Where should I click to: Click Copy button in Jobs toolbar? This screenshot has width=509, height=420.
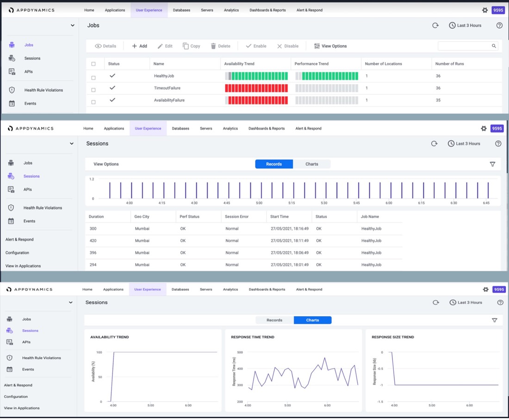pyautogui.click(x=192, y=46)
